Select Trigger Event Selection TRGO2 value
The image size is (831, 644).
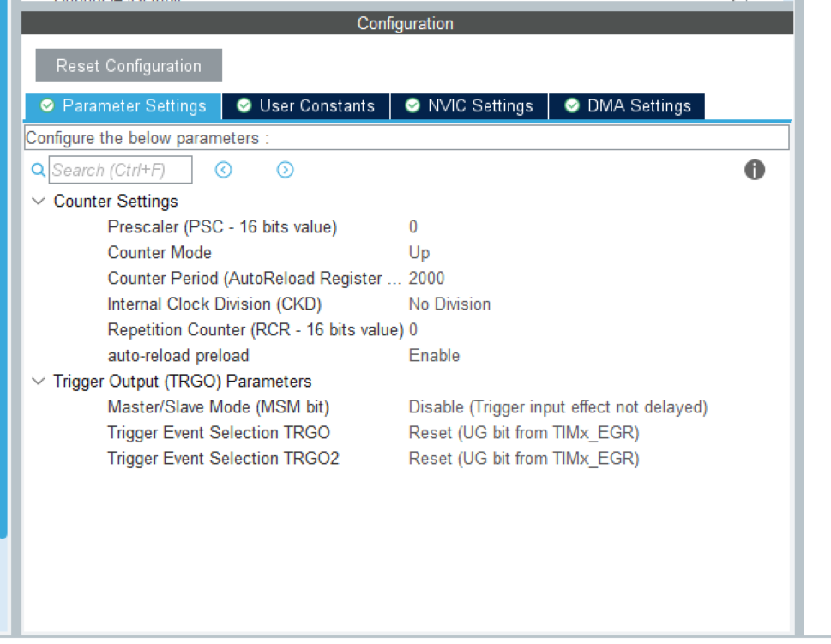tap(523, 459)
